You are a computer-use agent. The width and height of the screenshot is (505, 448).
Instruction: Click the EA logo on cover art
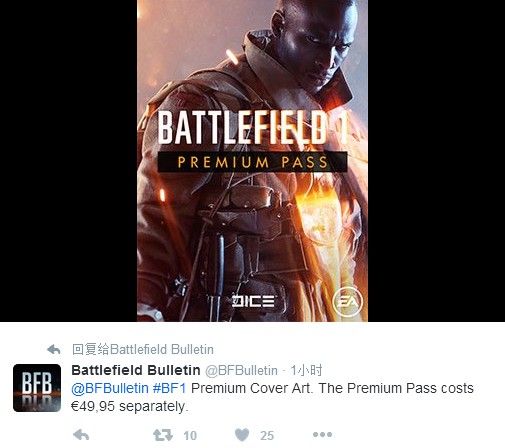pyautogui.click(x=347, y=302)
